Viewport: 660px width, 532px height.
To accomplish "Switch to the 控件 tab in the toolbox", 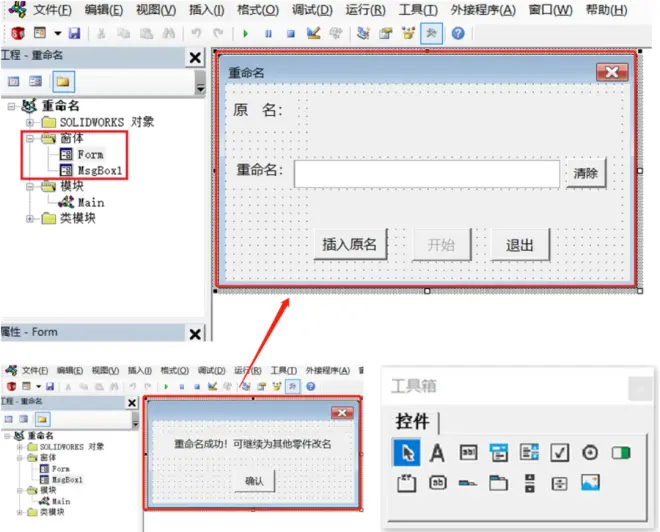I will (x=412, y=421).
